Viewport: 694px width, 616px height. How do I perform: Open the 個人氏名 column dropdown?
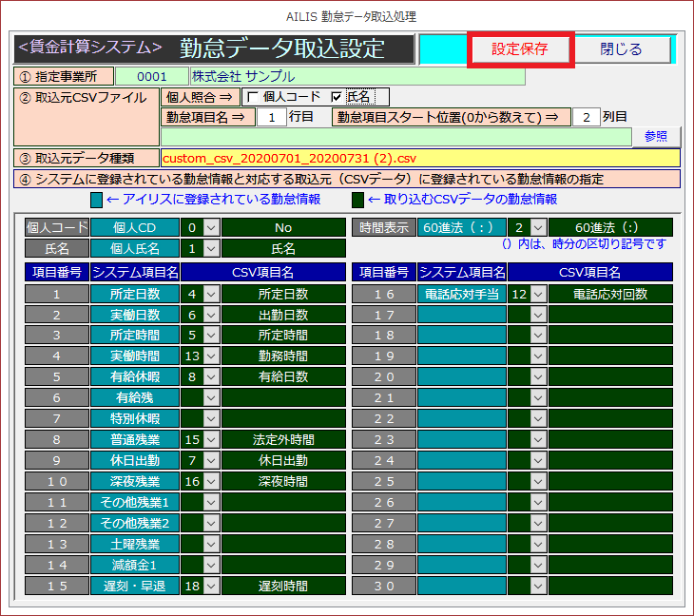coord(211,248)
